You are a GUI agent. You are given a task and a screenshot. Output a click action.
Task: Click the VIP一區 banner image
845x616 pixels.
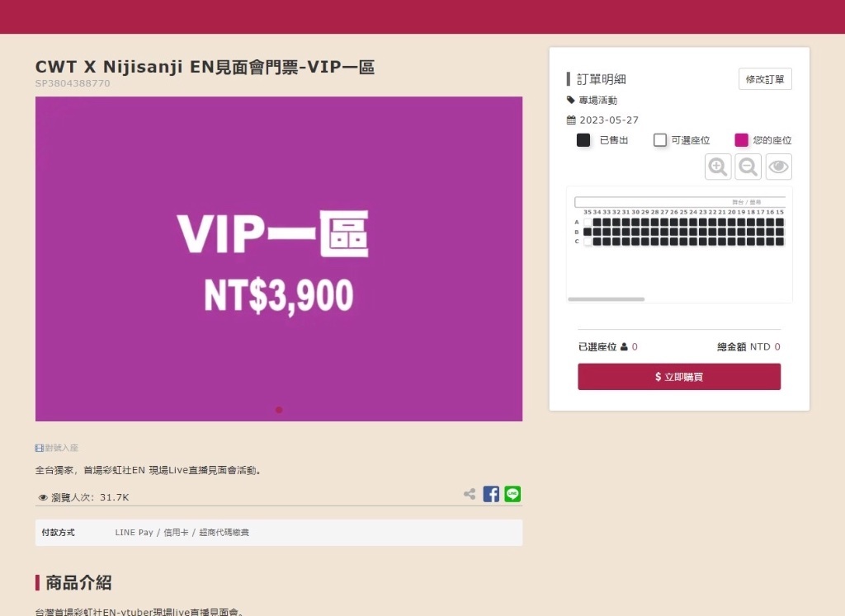click(x=279, y=259)
